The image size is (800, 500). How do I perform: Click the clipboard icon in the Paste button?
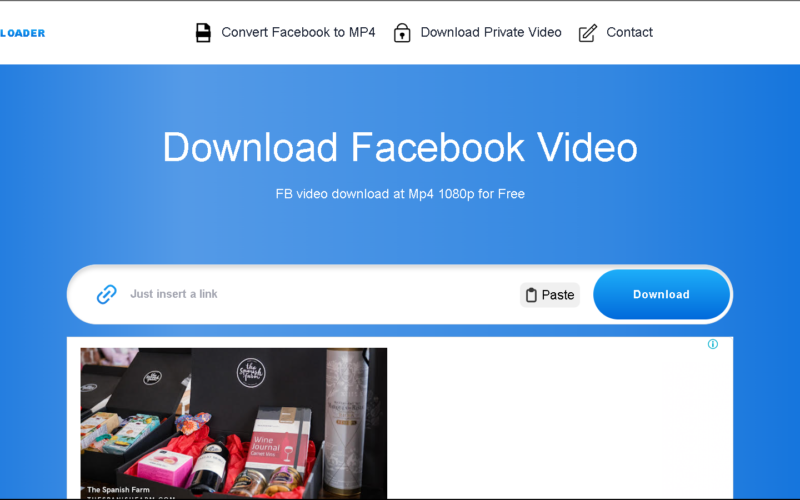pyautogui.click(x=531, y=295)
